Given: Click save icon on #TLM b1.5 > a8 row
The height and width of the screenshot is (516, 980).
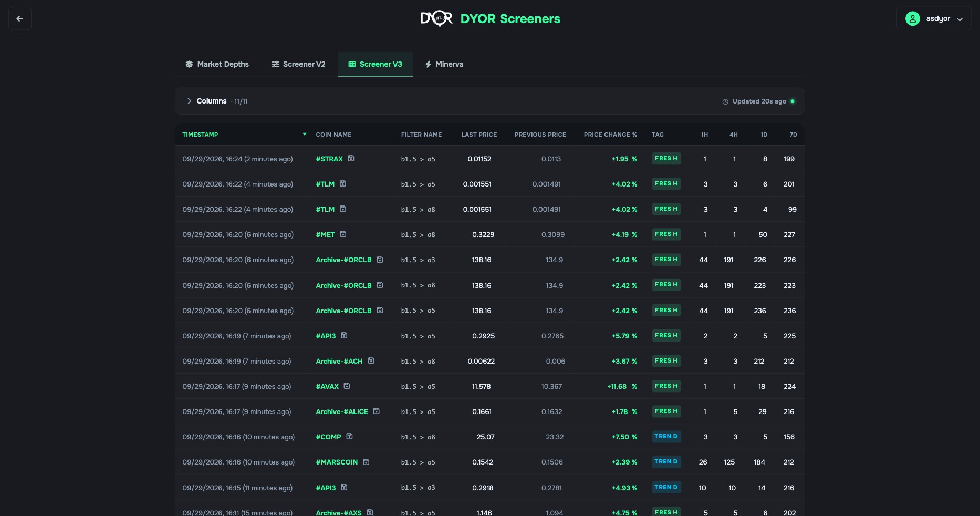Looking at the screenshot, I should pyautogui.click(x=343, y=209).
